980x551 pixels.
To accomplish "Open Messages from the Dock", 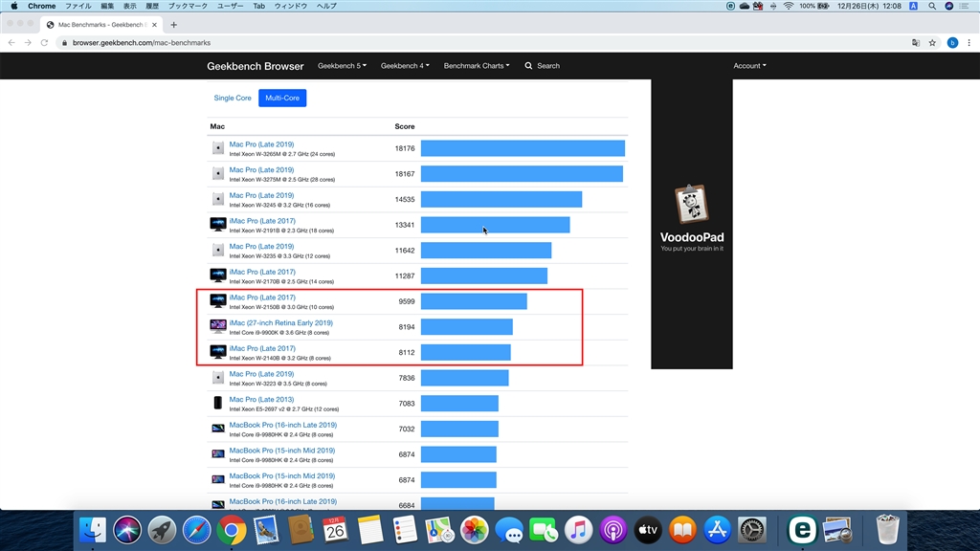I will point(509,530).
